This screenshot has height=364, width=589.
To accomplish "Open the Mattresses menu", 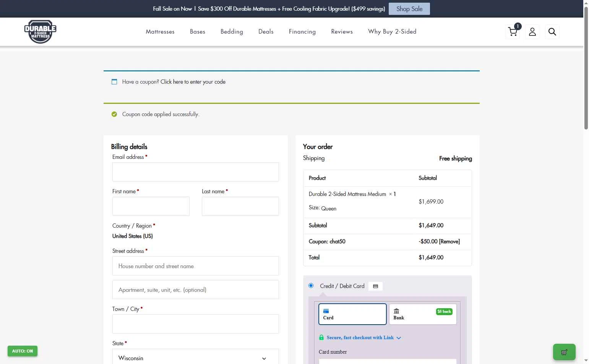I will tap(160, 32).
